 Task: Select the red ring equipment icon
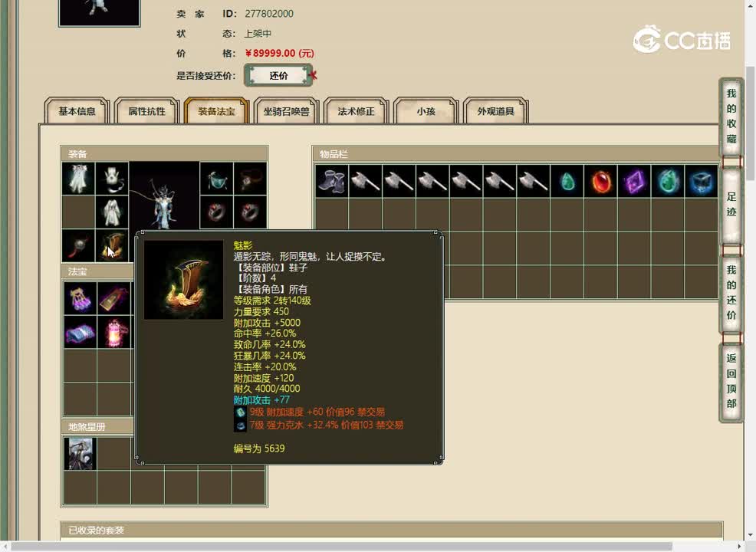[215, 214]
